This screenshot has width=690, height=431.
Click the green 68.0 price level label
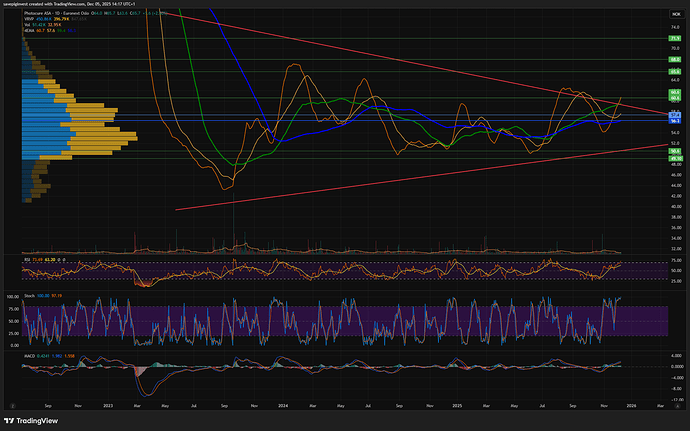click(675, 60)
